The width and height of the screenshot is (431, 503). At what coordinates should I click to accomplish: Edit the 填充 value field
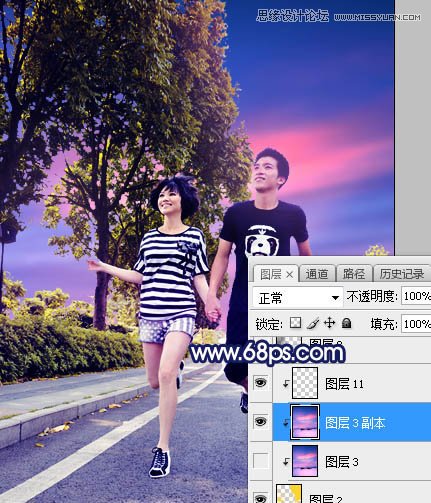pyautogui.click(x=416, y=324)
